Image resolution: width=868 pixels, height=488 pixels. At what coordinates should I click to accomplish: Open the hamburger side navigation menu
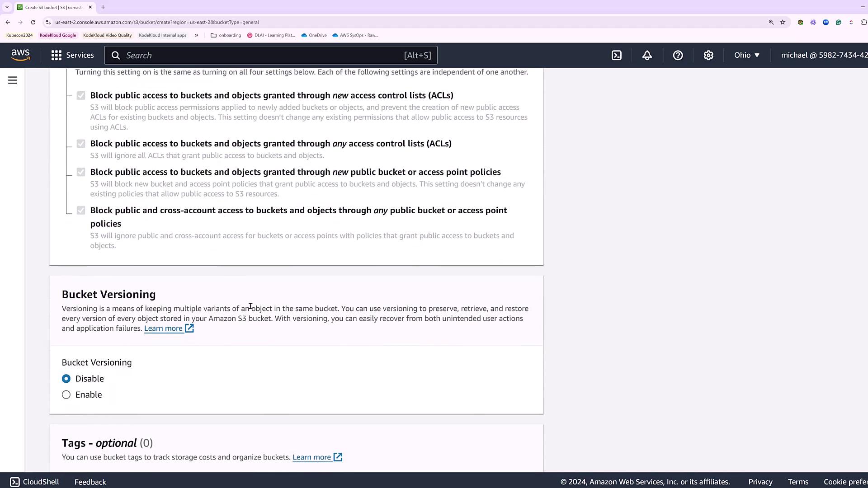[13, 80]
